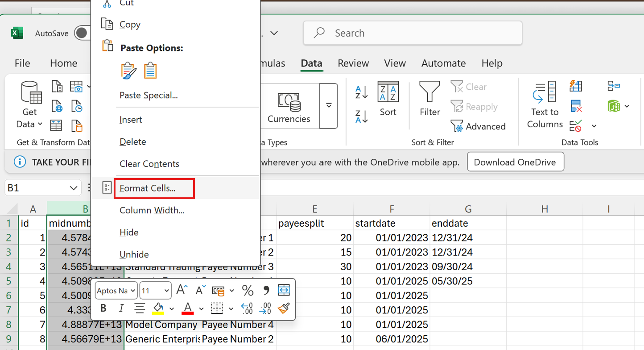Select the Currencies data type
Screen dimensions: 644x350
(289, 106)
